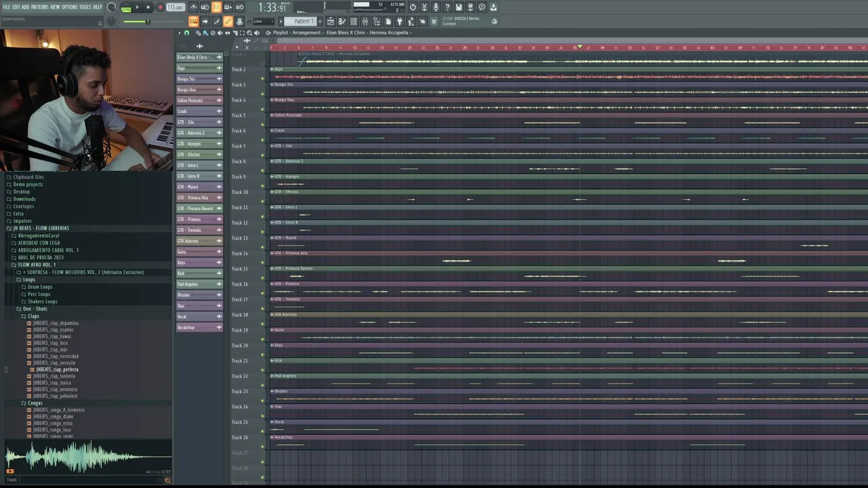The height and width of the screenshot is (488, 868).
Task: Toggle mute light on Track 26
Action: pyautogui.click(x=262, y=447)
